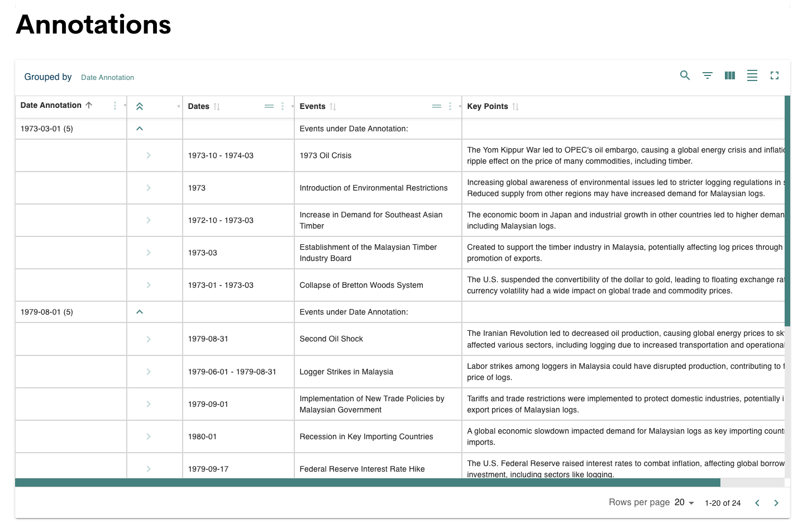Select the 1980-01 date cell
This screenshot has height=532, width=812.
pyautogui.click(x=238, y=436)
